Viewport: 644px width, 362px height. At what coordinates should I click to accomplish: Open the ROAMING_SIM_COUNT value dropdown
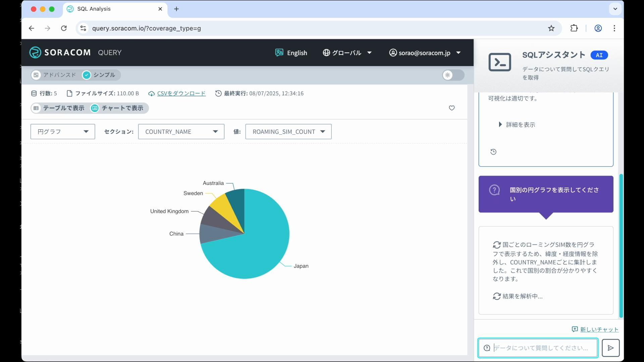[x=288, y=132]
